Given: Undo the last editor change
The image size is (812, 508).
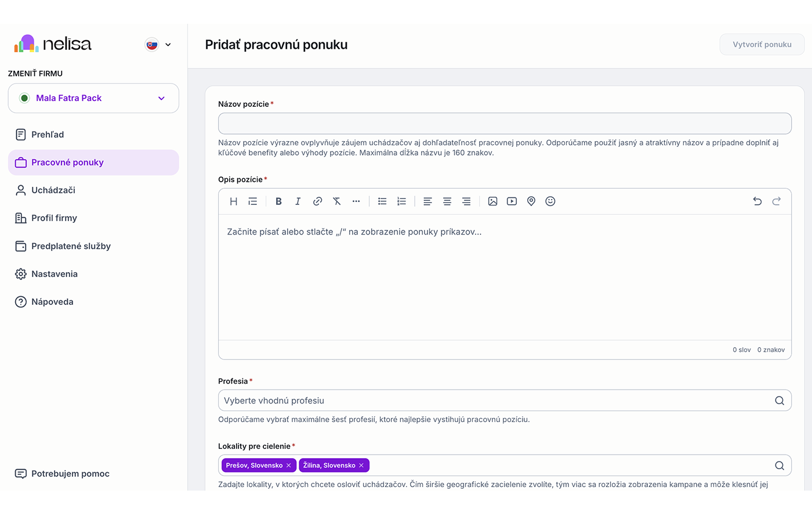Looking at the screenshot, I should (x=757, y=201).
